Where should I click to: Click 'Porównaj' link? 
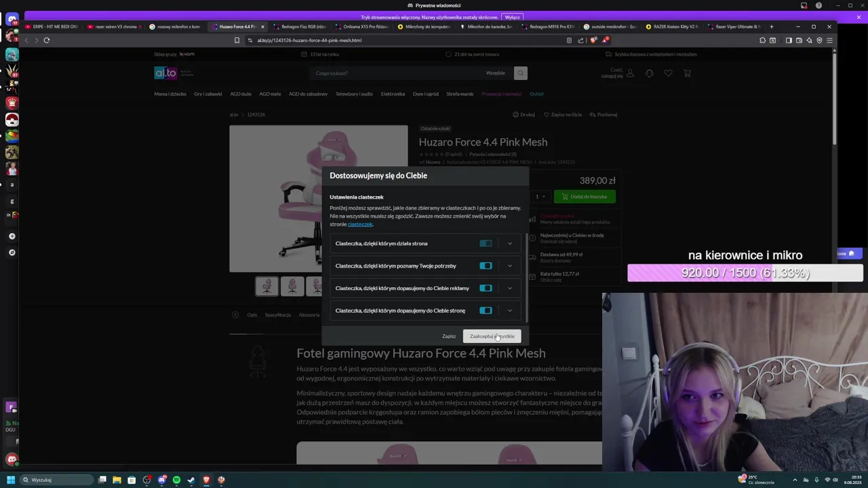[604, 115]
